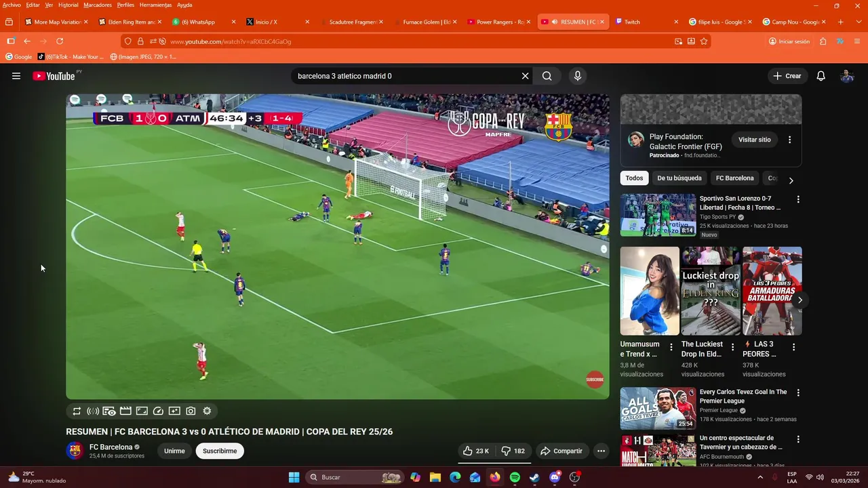Open browser application hamburger menu
868x488 pixels.
coord(856,41)
